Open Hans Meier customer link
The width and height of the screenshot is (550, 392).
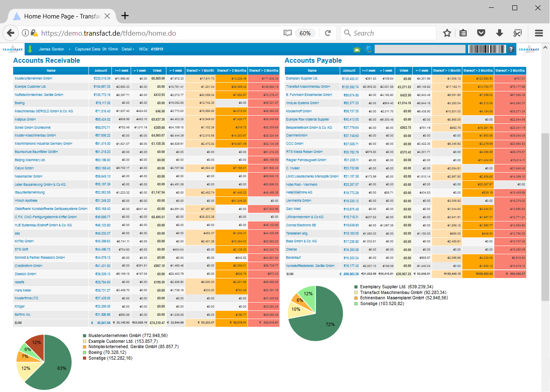click(x=23, y=290)
